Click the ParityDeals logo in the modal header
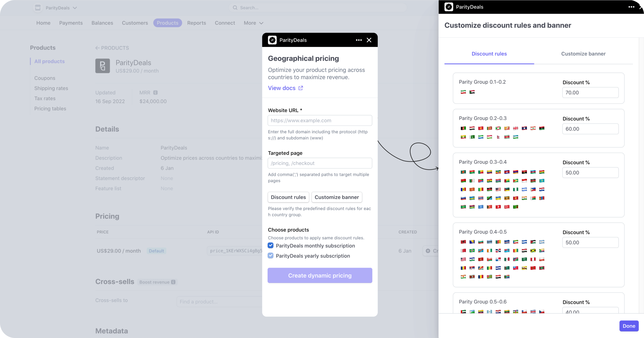The width and height of the screenshot is (644, 338). [x=272, y=40]
